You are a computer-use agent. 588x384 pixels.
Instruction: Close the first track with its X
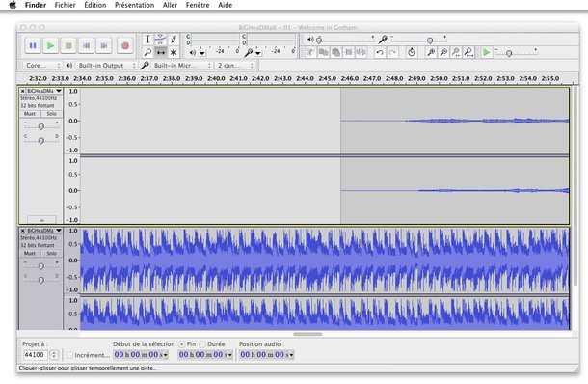(x=22, y=91)
